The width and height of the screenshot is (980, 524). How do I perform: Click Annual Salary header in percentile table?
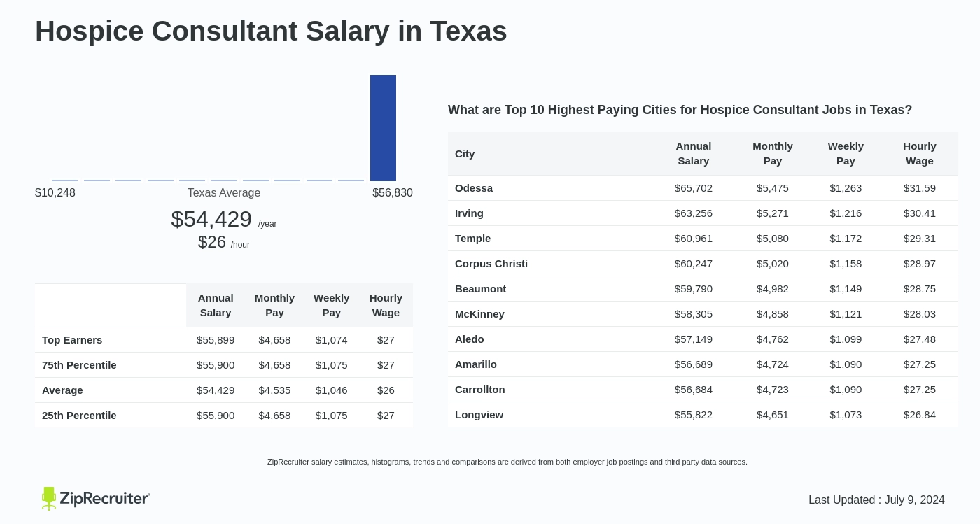(216, 305)
